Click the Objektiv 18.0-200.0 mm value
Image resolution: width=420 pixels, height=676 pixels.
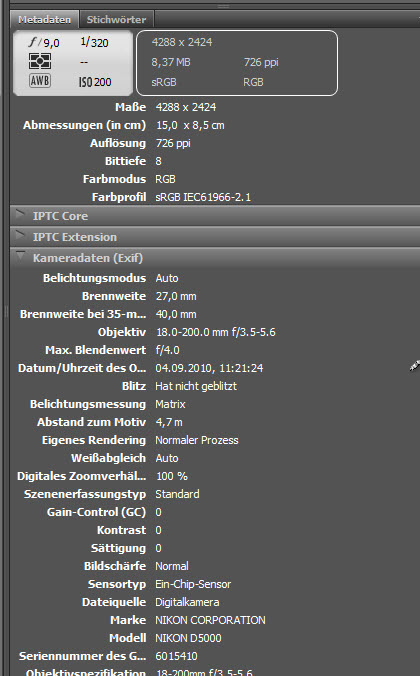click(x=215, y=332)
